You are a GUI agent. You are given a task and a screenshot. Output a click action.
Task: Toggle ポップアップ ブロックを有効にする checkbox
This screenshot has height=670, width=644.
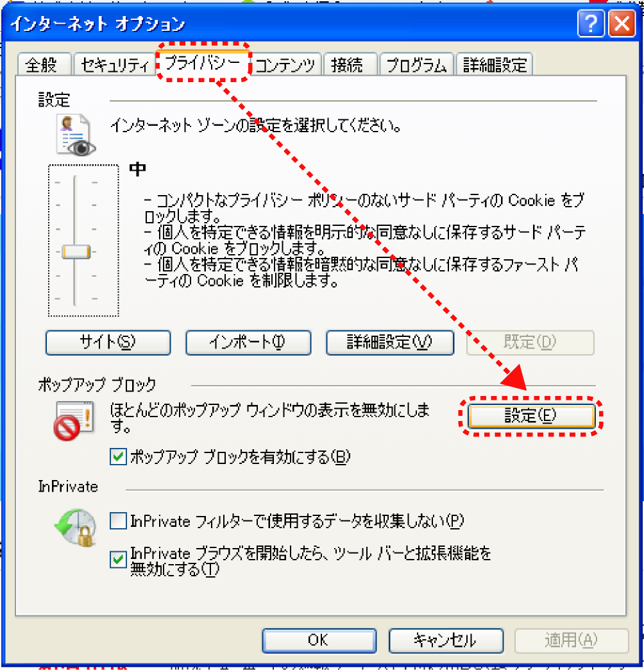[118, 456]
